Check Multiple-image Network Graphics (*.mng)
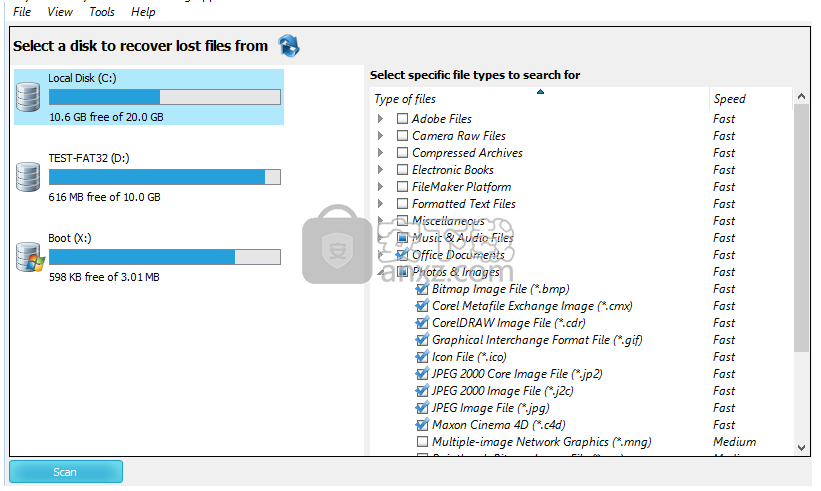Image resolution: width=821 pixels, height=491 pixels. [x=422, y=442]
